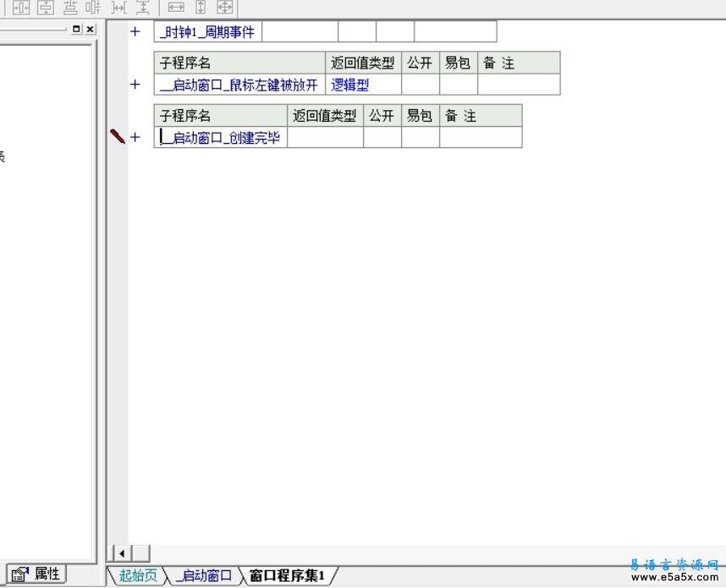Switch to the 起始页 tab
726x588 pixels.
(137, 576)
